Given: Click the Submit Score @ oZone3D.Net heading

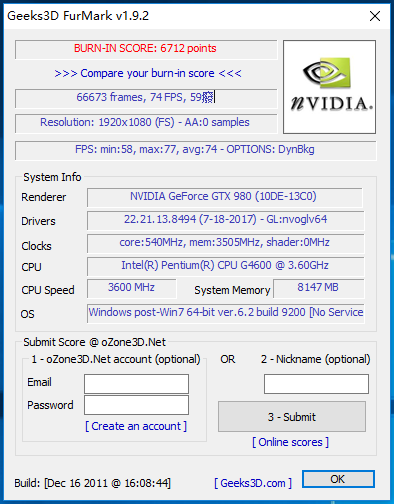Looking at the screenshot, I should click(94, 342).
